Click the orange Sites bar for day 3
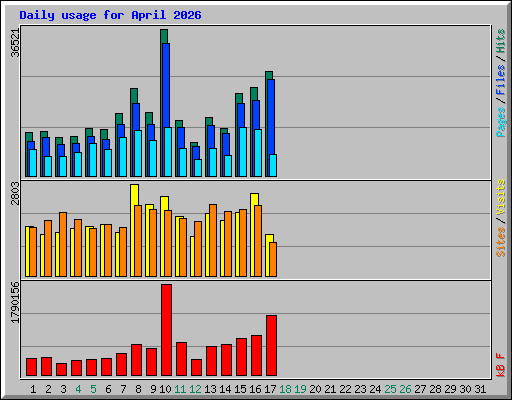Screen dimensions: 512x400 point(63,244)
